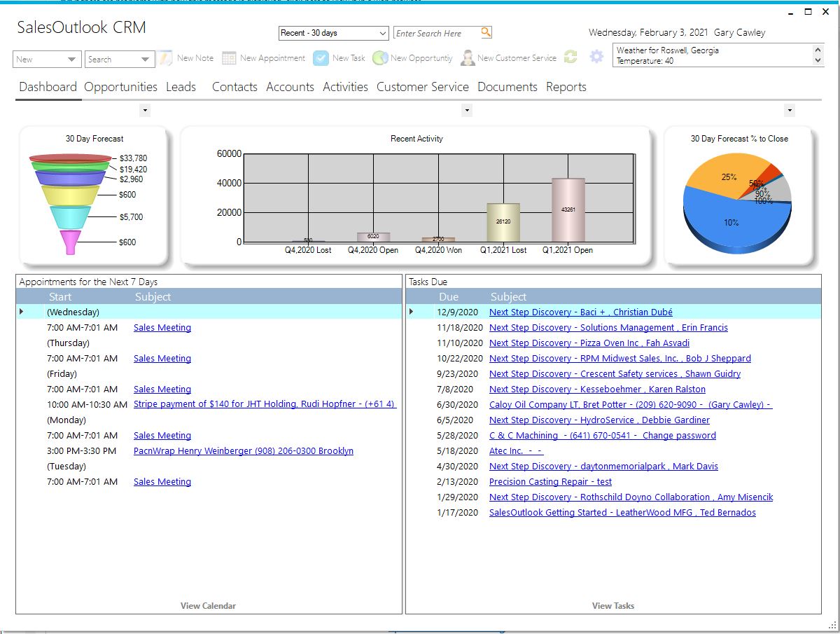Create a New Note using the note icon

point(164,57)
